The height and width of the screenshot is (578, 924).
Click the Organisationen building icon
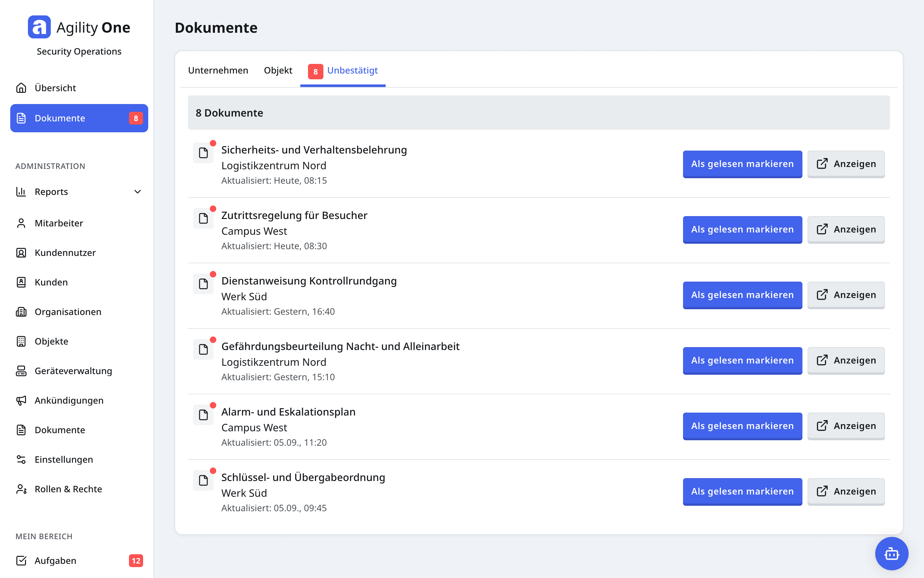point(21,312)
